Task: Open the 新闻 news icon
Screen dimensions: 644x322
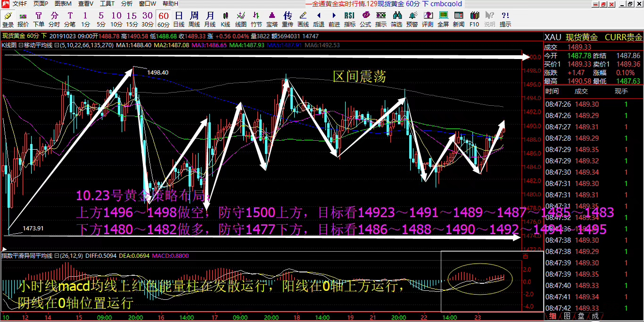Action: 459,19
